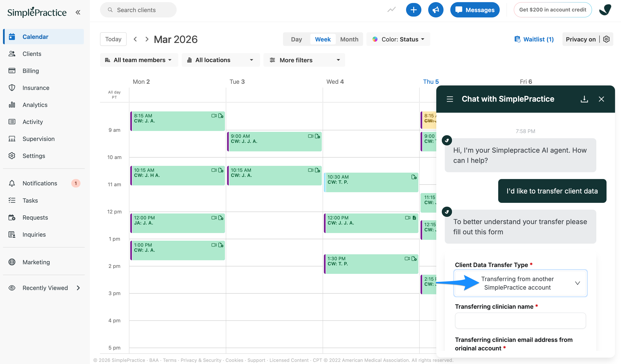The width and height of the screenshot is (621, 364).
Task: Open the trend line analytics icon
Action: (x=391, y=10)
